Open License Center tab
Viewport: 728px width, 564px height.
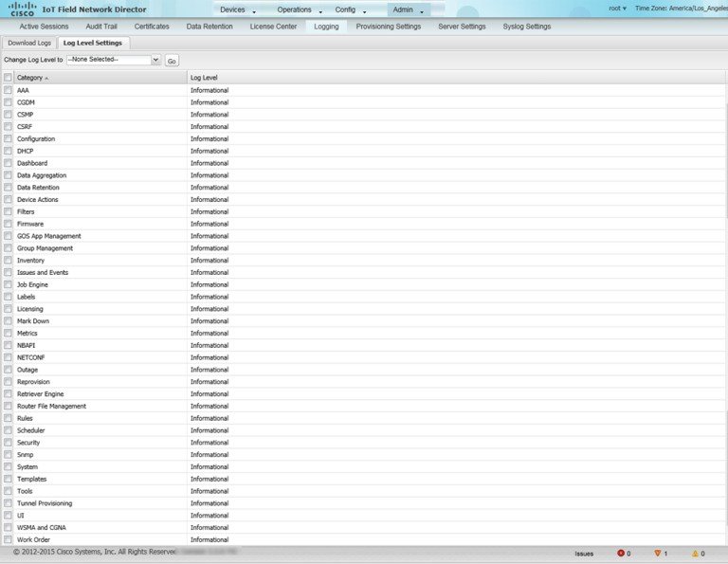(273, 27)
